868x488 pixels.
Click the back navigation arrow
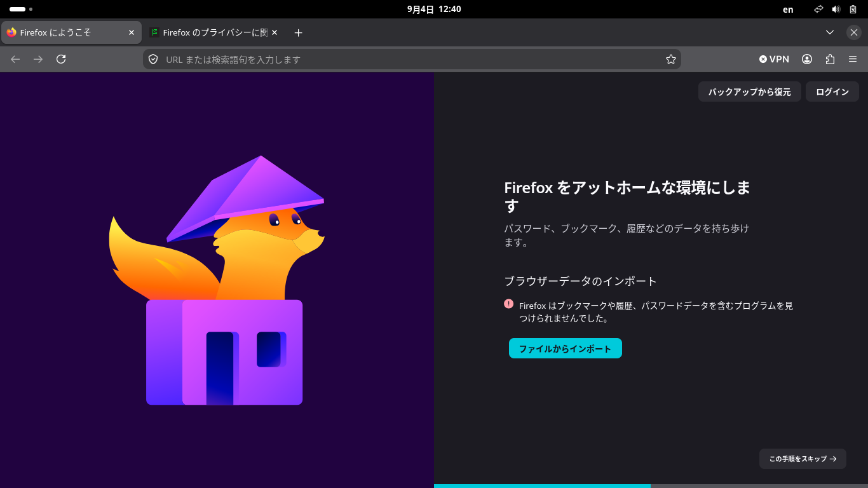[15, 59]
